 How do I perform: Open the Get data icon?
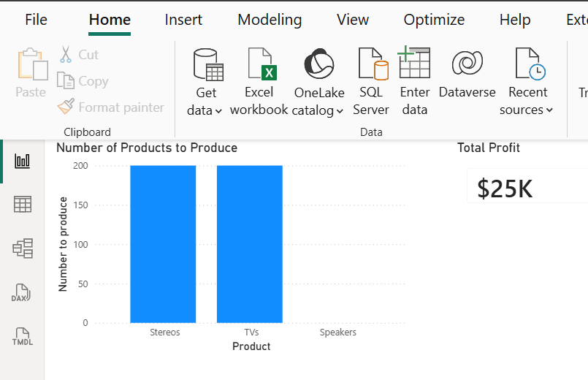tap(208, 64)
